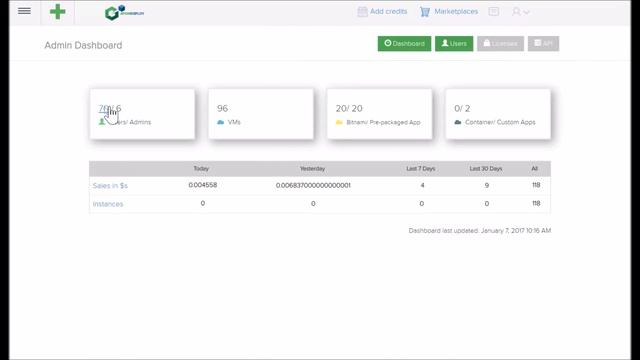Switch to the Dashboard tab button
This screenshot has width=640, height=360.
click(404, 44)
